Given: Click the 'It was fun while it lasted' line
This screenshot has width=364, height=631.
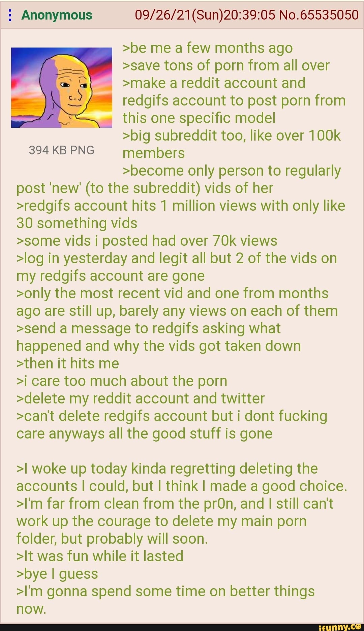Looking at the screenshot, I should (x=100, y=556).
